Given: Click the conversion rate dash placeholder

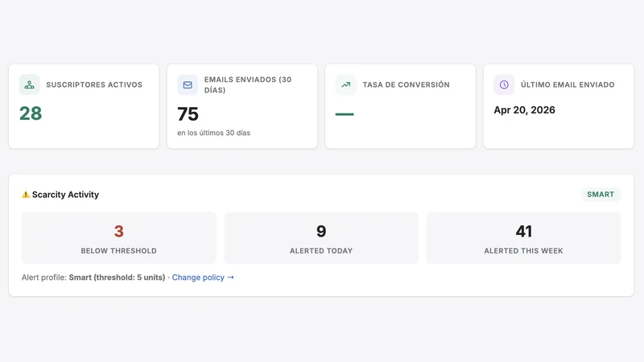Looking at the screenshot, I should point(345,114).
